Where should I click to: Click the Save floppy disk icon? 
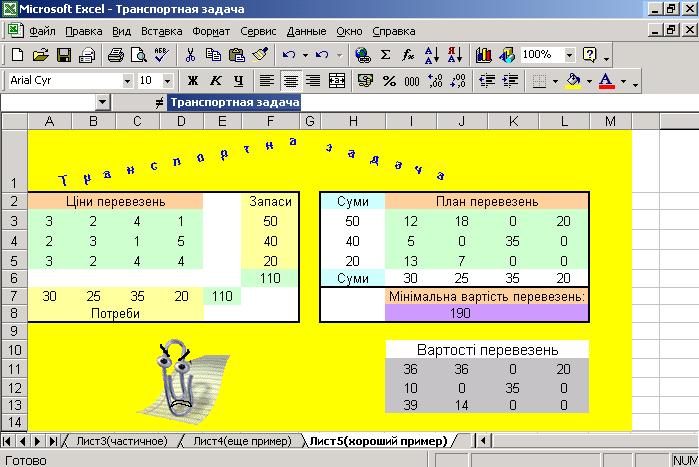pyautogui.click(x=62, y=55)
